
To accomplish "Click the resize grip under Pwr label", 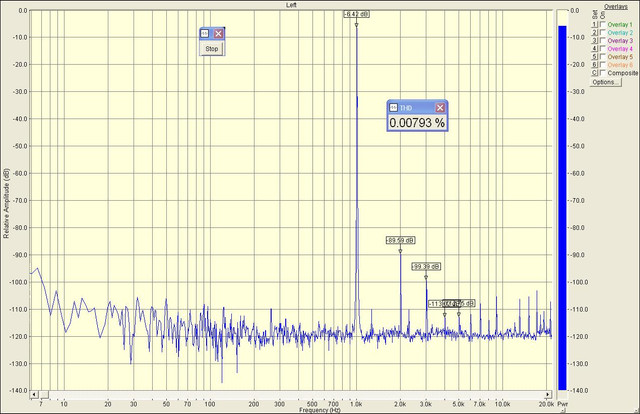I will click(564, 411).
